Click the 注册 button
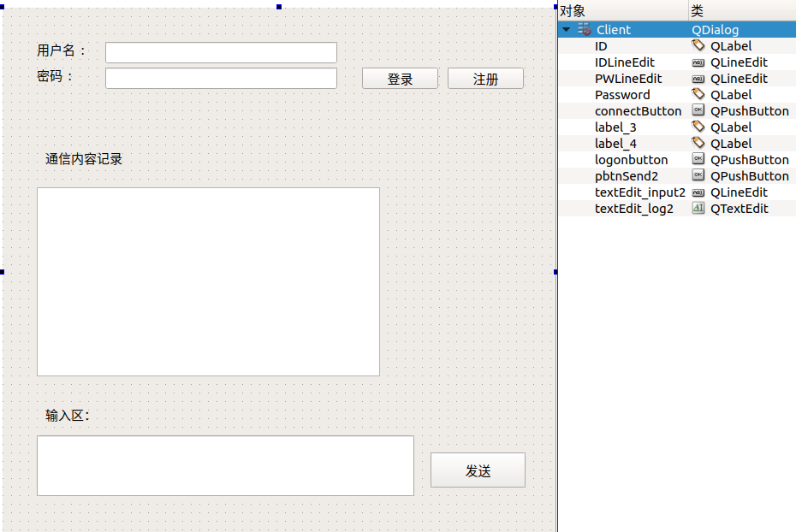Image resolution: width=796 pixels, height=532 pixels. coord(485,77)
